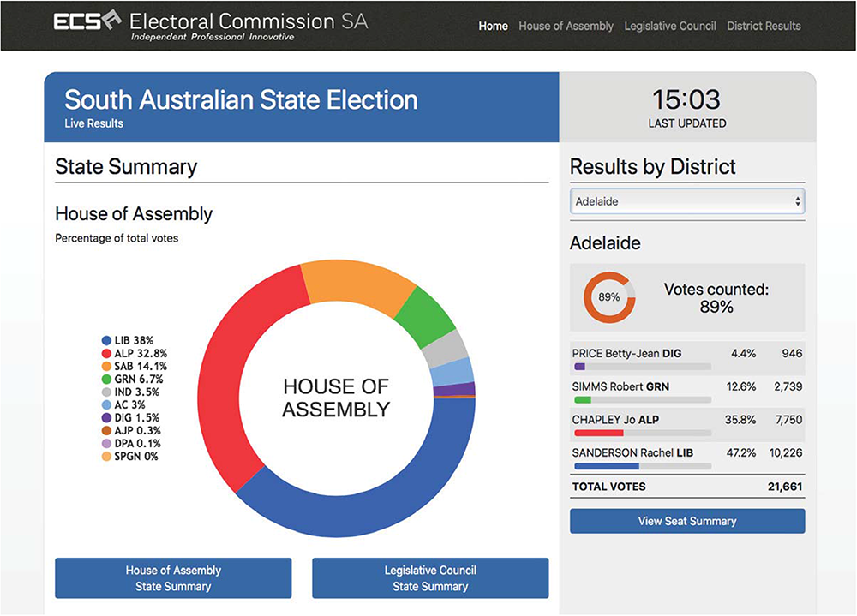Screen dimensions: 857x616
Task: Click the DIG purple legend marker
Action: click(106, 417)
